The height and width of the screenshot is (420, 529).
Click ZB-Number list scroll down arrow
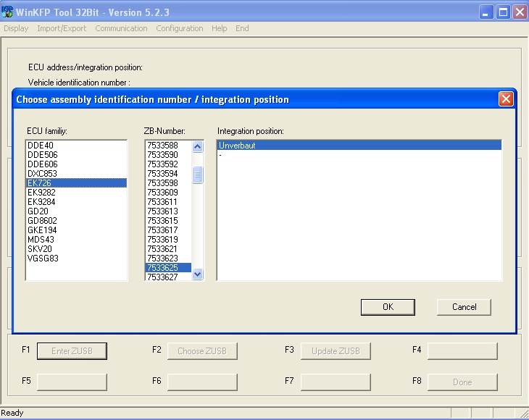(197, 274)
